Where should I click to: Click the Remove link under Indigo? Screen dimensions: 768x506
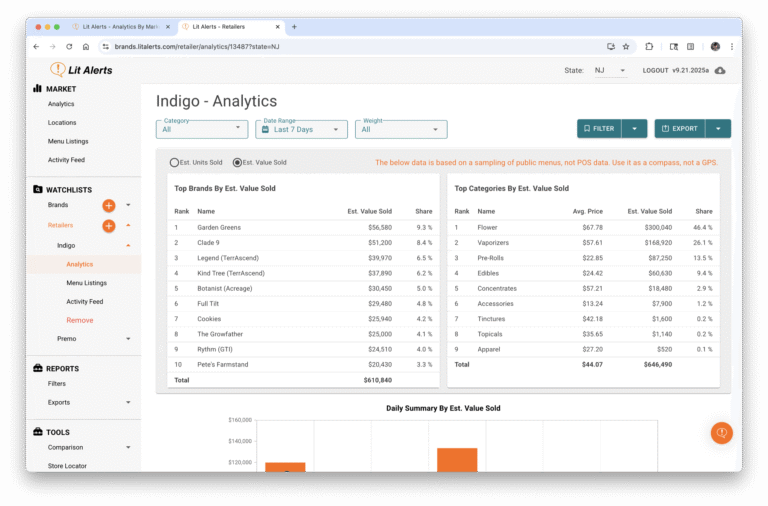coord(80,320)
